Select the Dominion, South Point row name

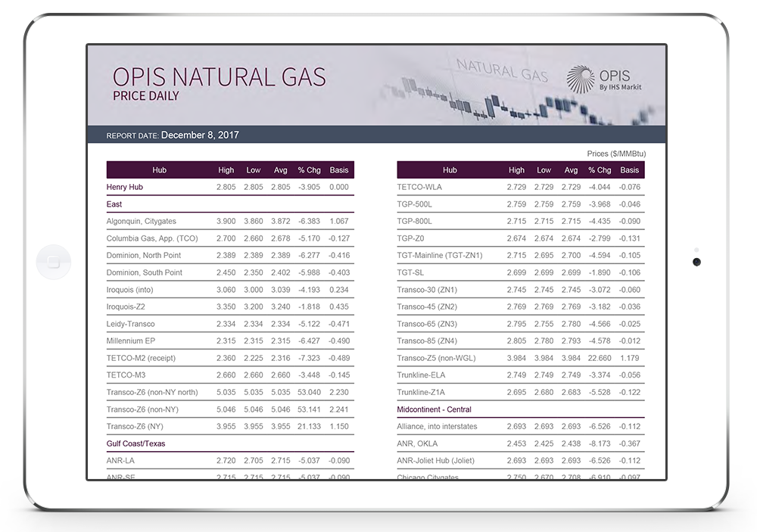145,272
